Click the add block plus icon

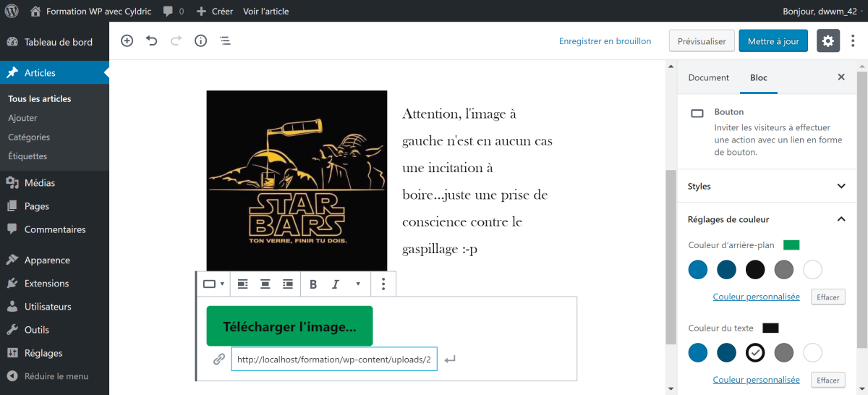(x=127, y=41)
